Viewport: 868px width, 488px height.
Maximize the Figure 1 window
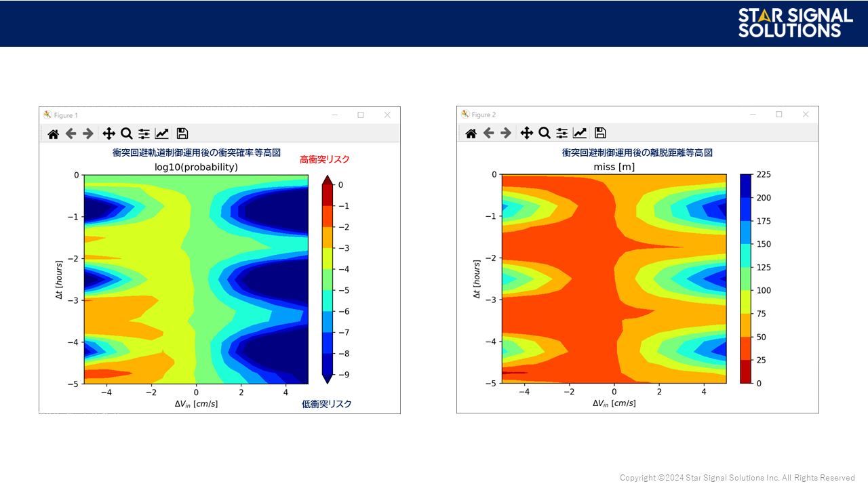(361, 115)
